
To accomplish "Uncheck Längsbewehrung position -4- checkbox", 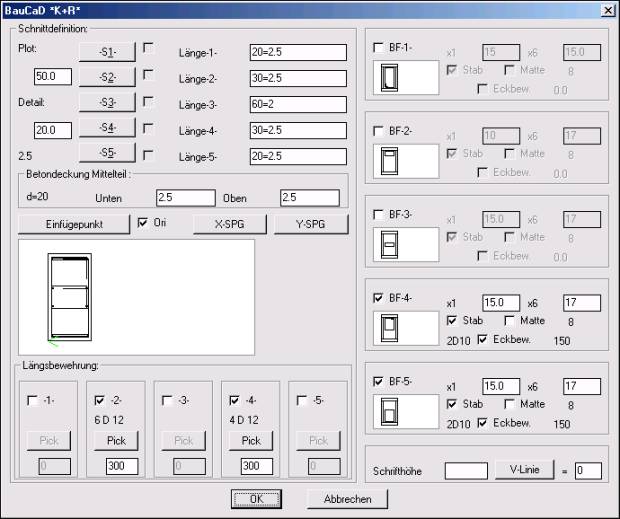I will pyautogui.click(x=234, y=400).
